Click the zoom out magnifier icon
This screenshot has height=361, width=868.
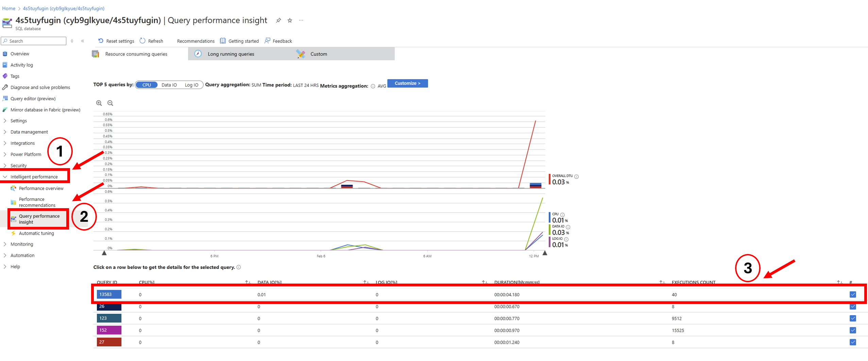110,103
